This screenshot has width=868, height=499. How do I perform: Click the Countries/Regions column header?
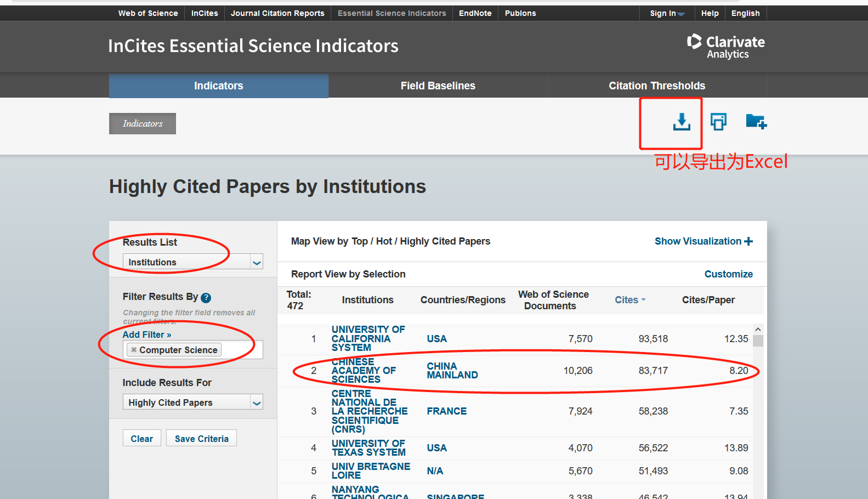[x=463, y=300]
